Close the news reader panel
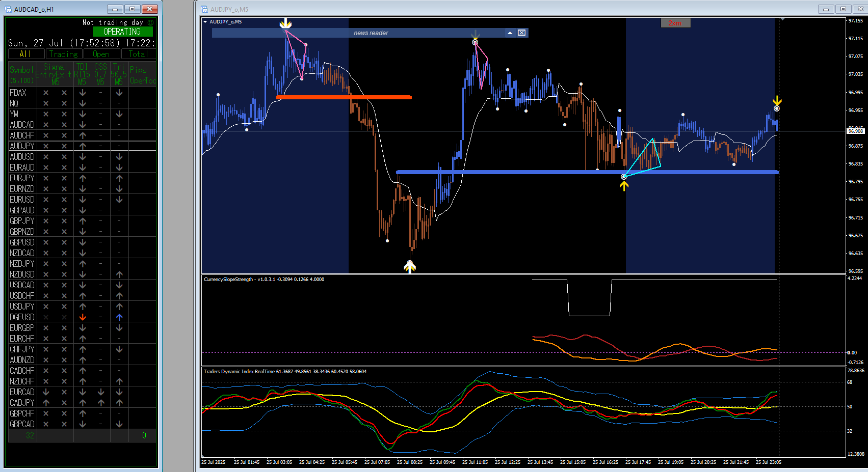868x472 pixels. pos(522,33)
